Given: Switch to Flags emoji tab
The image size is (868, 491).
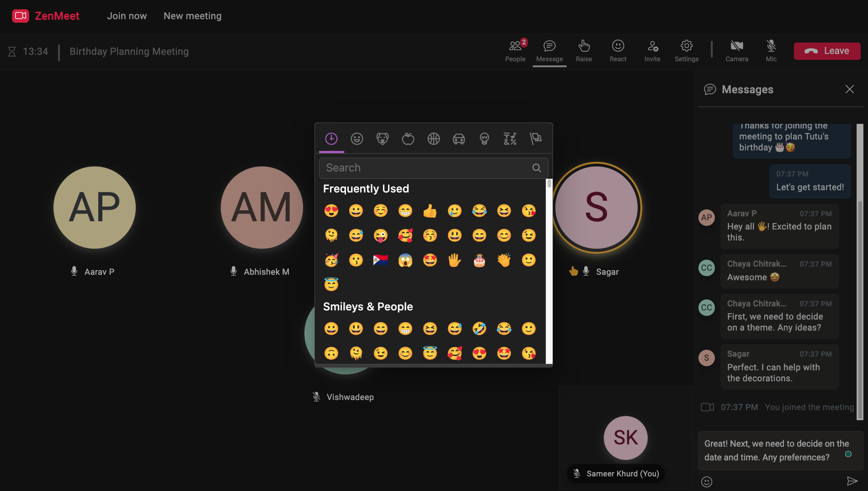Looking at the screenshot, I should 536,139.
